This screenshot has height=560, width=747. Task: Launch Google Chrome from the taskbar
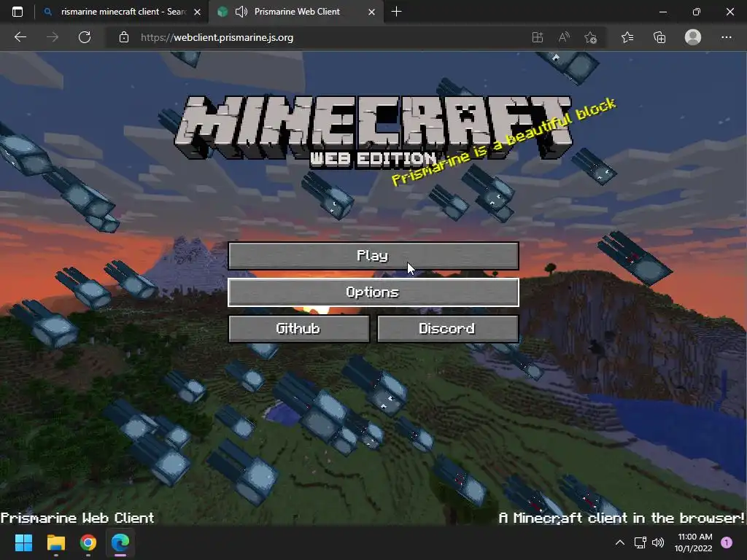(x=88, y=542)
